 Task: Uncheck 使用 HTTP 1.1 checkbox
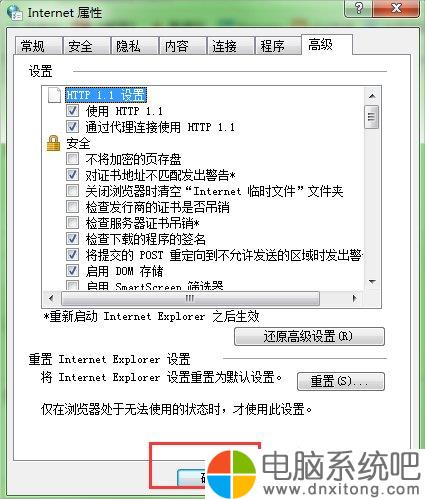coord(72,111)
